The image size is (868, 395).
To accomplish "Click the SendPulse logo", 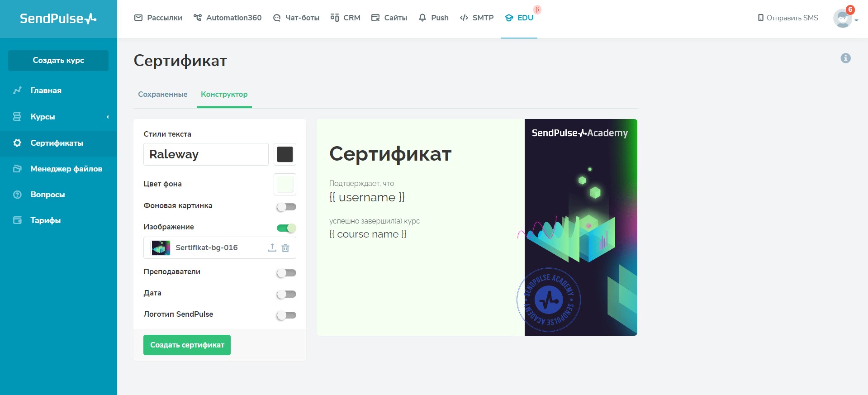I will (58, 19).
